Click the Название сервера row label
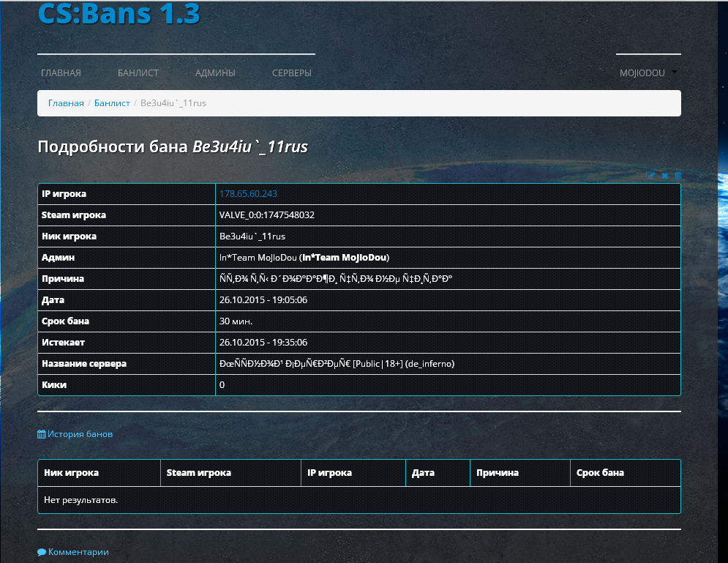This screenshot has width=728, height=563. pyautogui.click(x=84, y=364)
